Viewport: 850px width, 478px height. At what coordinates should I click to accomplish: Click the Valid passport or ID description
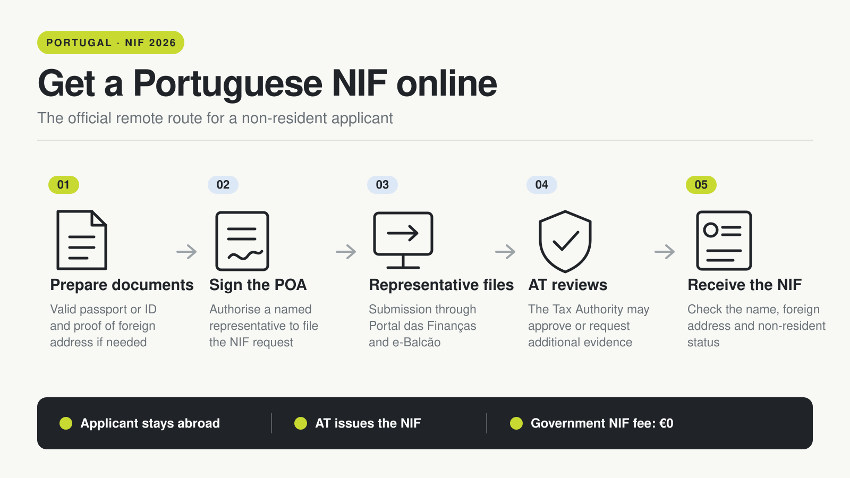click(103, 326)
